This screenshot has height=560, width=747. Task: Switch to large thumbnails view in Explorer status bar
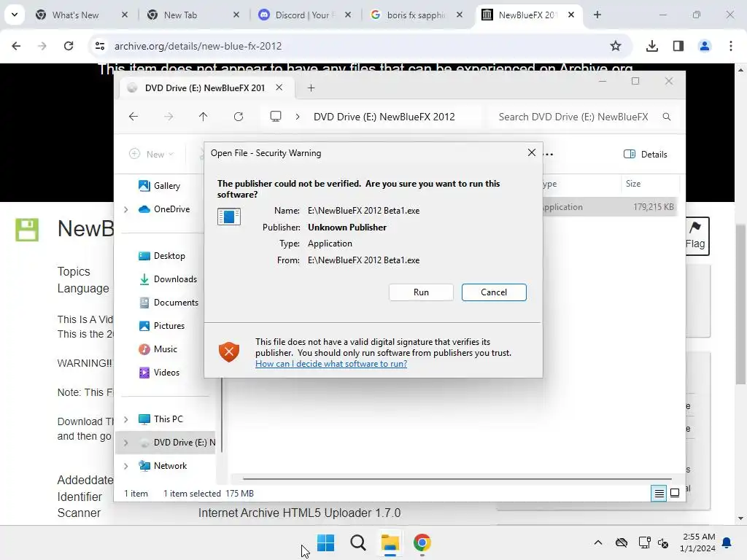(x=675, y=494)
